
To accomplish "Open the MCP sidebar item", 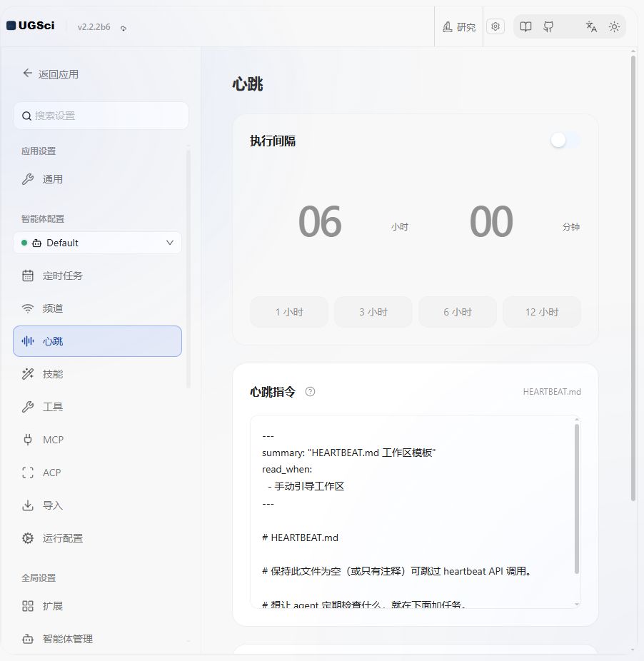I will pyautogui.click(x=97, y=440).
